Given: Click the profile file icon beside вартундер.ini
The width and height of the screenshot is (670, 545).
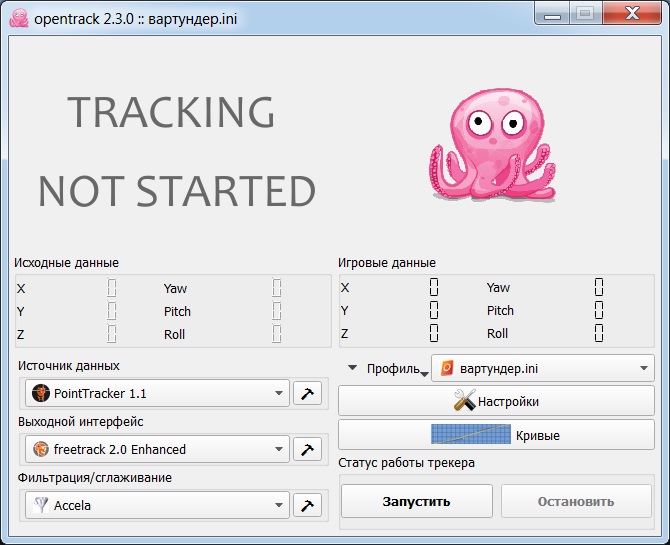Looking at the screenshot, I should [x=447, y=368].
